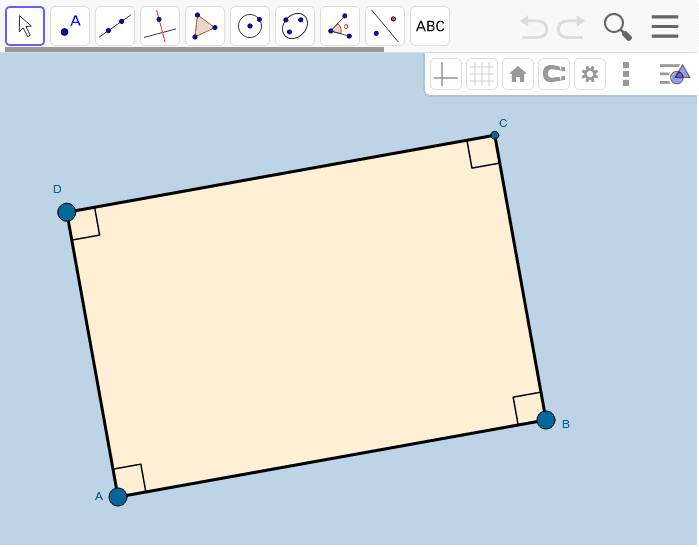Select the ABC Text tool

[430, 26]
